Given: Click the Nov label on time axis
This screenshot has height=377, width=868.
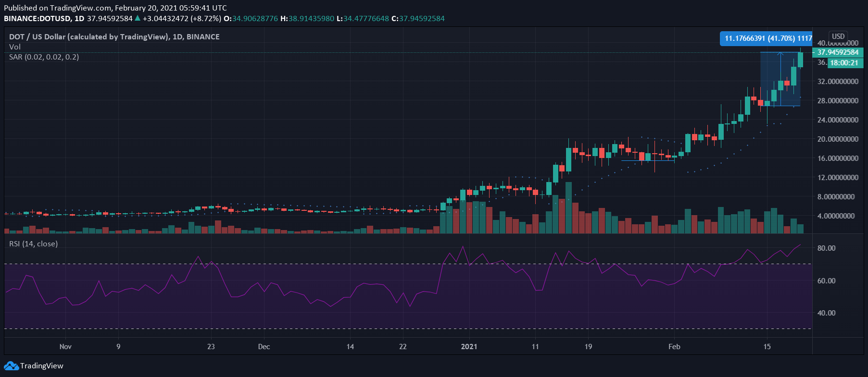Looking at the screenshot, I should coord(65,347).
